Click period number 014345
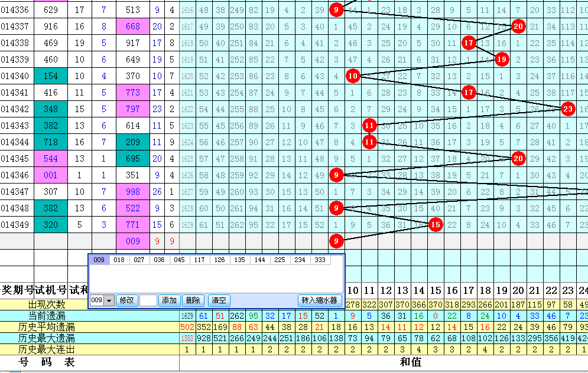The width and height of the screenshot is (588, 373). pos(15,158)
